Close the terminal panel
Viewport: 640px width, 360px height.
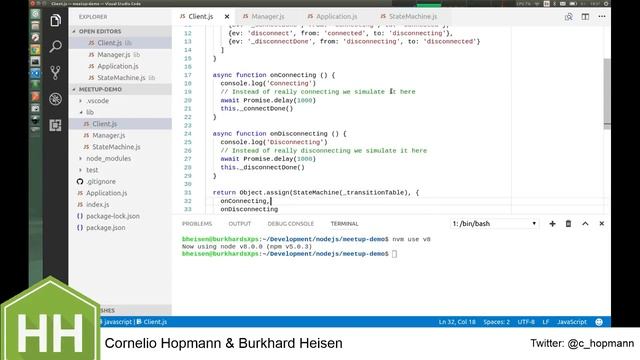pos(602,224)
